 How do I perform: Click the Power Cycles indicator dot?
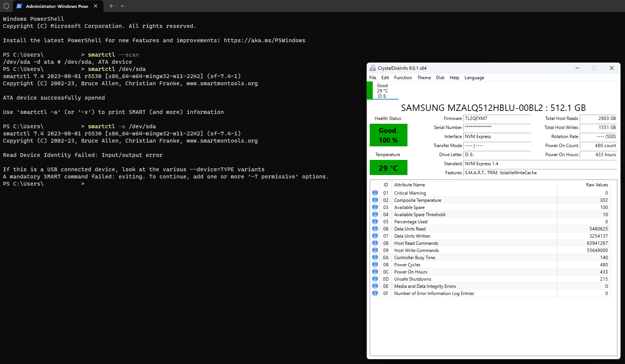pos(375,264)
